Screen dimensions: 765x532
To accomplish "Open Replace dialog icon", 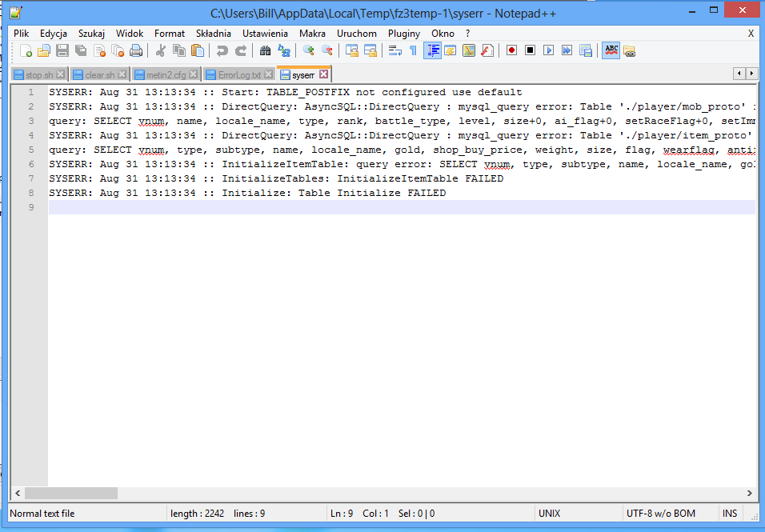I will [x=283, y=50].
